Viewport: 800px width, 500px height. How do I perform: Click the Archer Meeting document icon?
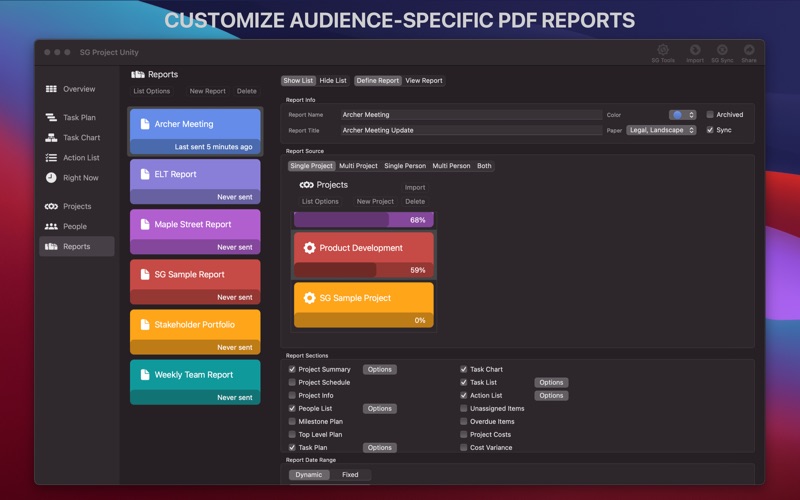click(x=145, y=124)
